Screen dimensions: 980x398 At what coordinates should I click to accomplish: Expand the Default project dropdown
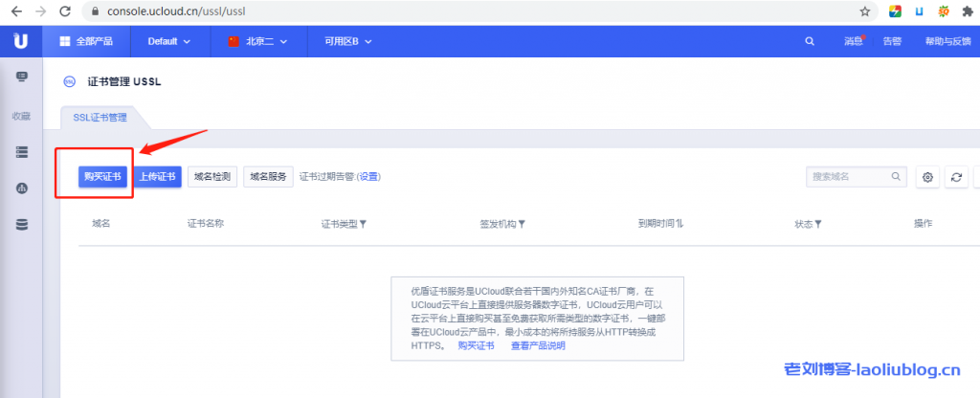pyautogui.click(x=169, y=41)
